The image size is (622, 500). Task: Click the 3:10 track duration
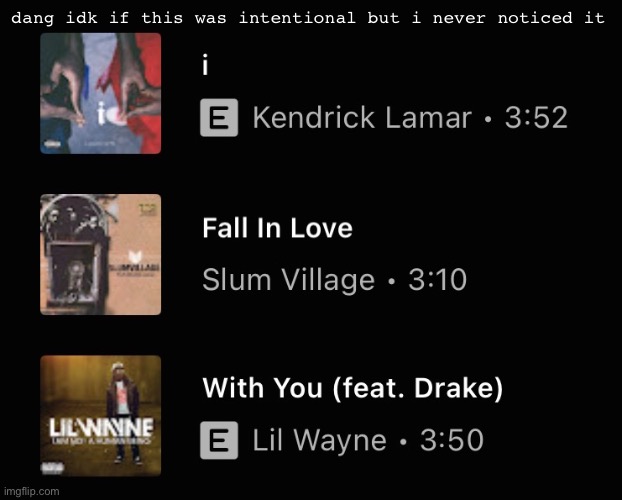pyautogui.click(x=438, y=279)
